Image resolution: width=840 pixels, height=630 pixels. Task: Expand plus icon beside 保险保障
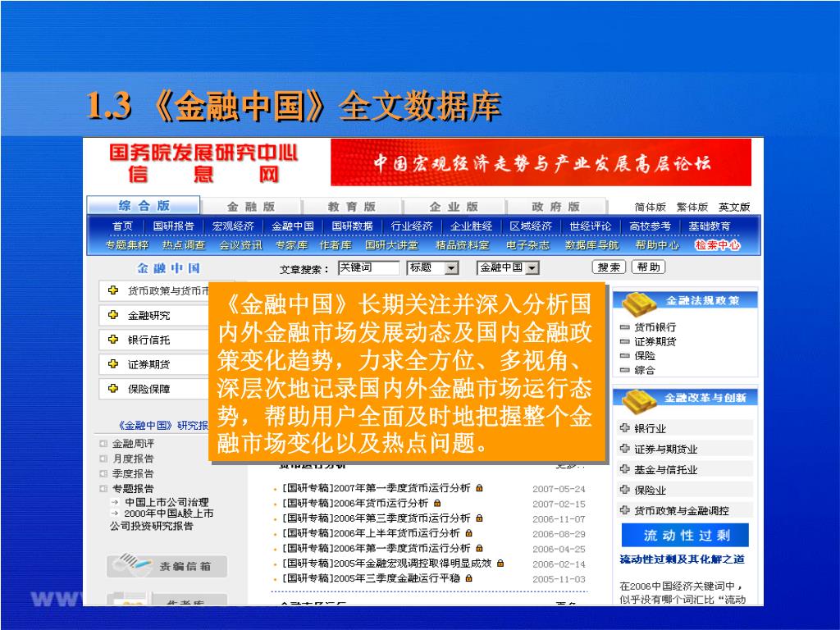click(113, 389)
